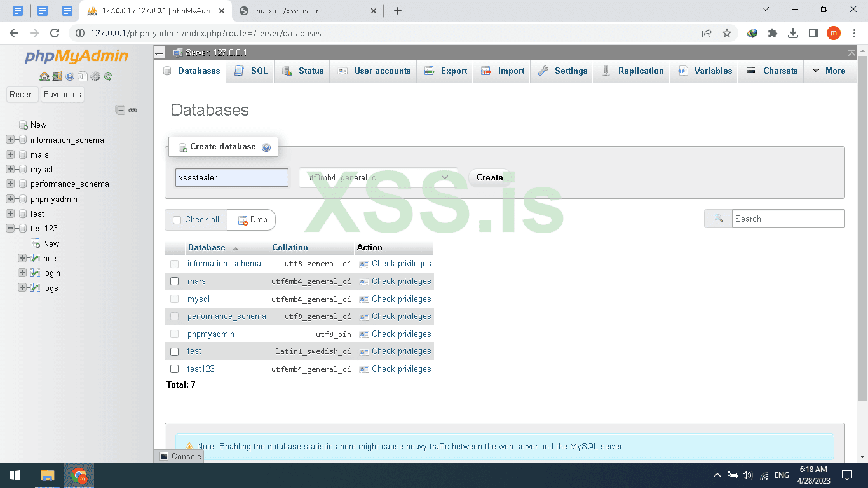Click the privileges icon for mars row
Viewport: 868px width, 488px height.
click(x=364, y=281)
